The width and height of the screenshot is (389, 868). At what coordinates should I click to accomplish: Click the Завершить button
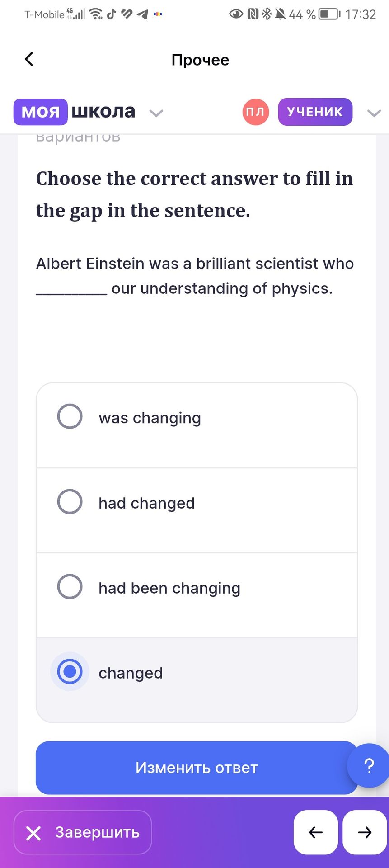tap(83, 832)
